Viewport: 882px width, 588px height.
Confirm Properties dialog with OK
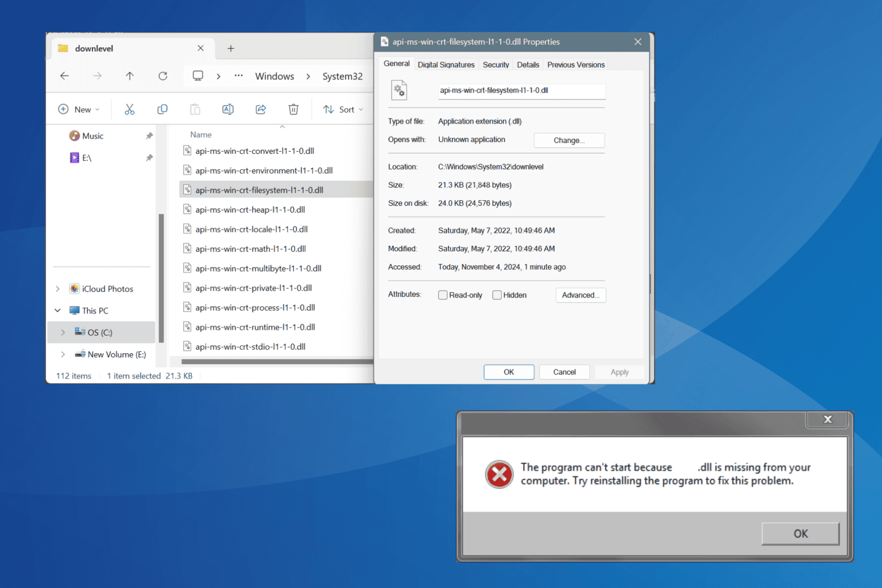click(509, 372)
